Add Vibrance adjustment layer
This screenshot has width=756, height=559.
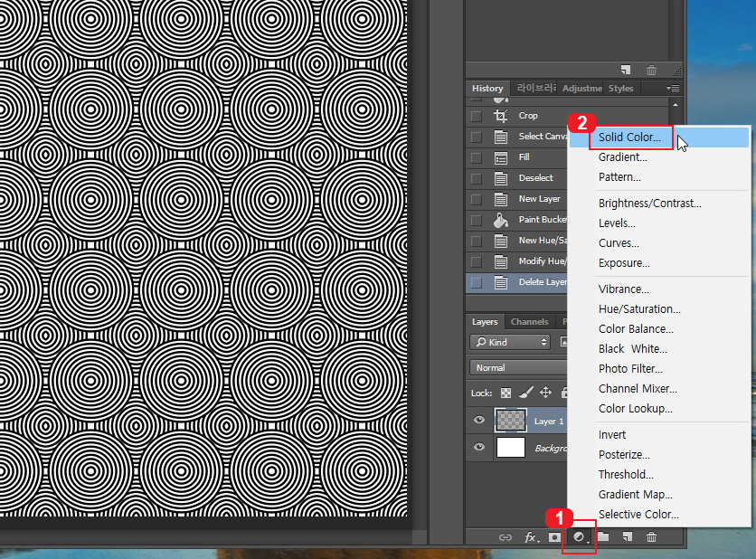coord(659,289)
